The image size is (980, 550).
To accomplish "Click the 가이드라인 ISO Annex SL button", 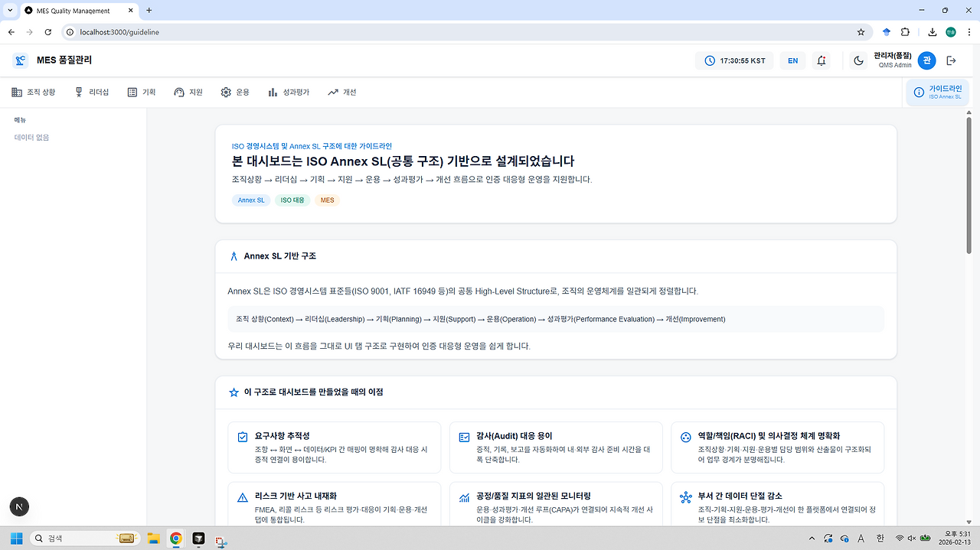I will [x=938, y=92].
